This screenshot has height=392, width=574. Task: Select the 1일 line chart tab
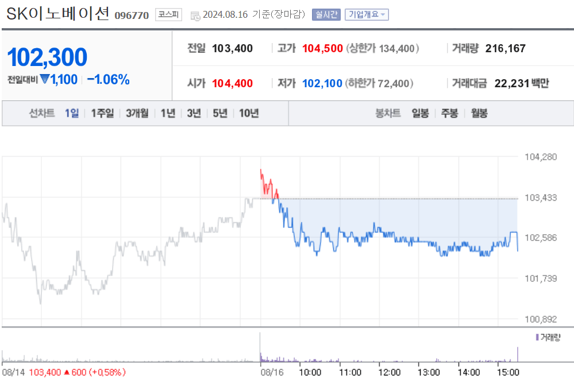[x=72, y=114]
